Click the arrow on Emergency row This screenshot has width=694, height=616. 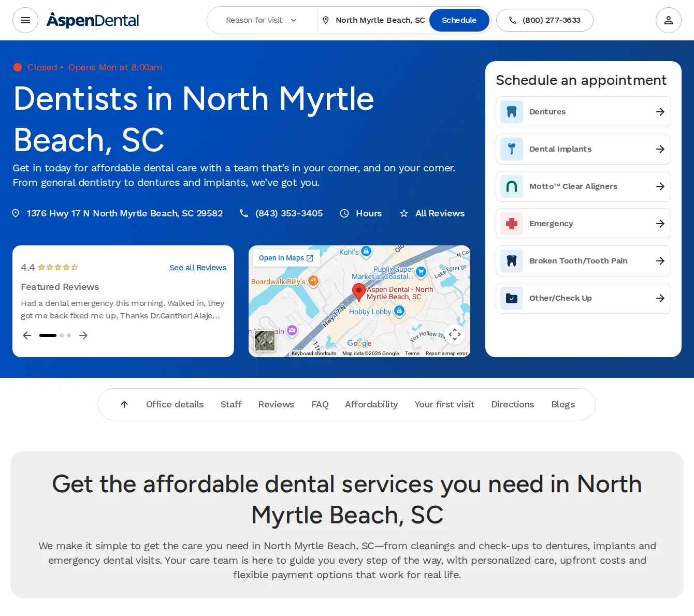point(660,224)
